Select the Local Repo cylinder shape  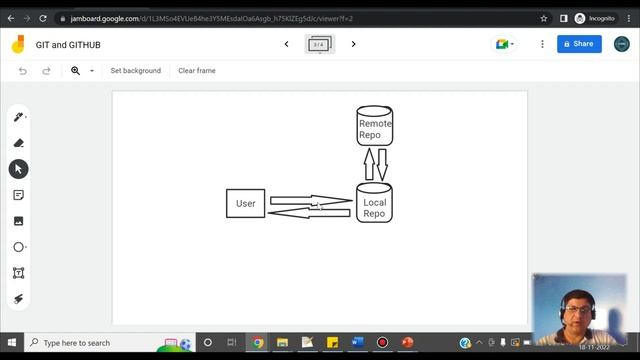click(374, 203)
